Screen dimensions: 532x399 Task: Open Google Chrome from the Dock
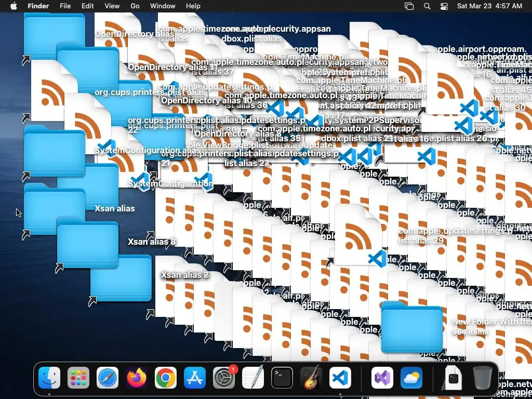coord(166,378)
